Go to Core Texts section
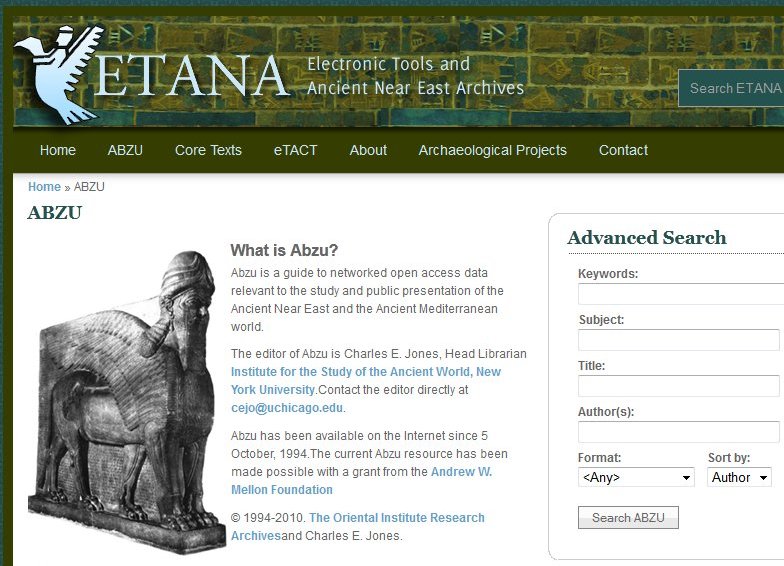Image resolution: width=784 pixels, height=566 pixels. coord(208,150)
